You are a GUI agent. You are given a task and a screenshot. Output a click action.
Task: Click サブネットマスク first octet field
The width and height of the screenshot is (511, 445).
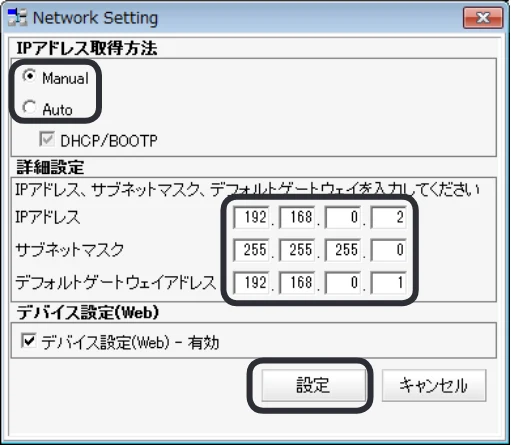[x=251, y=250]
